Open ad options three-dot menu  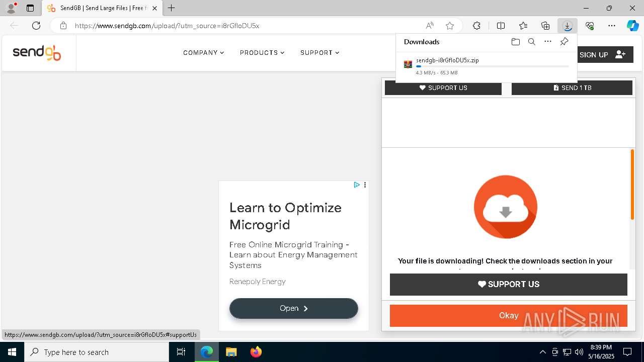point(365,185)
